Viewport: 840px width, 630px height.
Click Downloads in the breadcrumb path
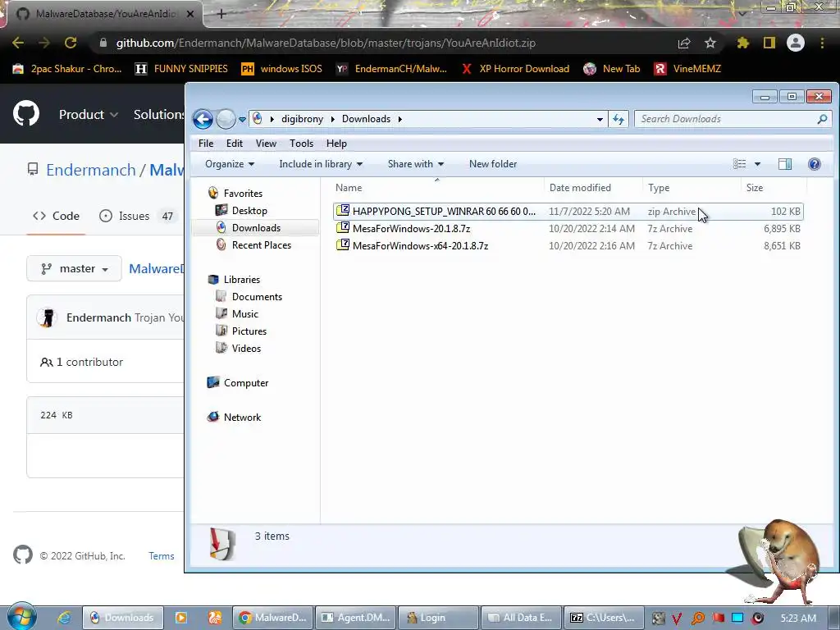366,119
